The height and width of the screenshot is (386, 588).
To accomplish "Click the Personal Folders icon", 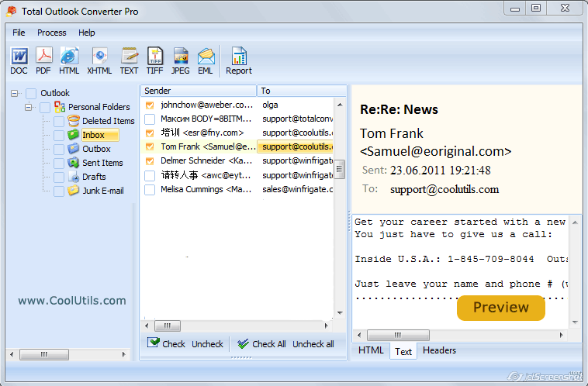I will pyautogui.click(x=60, y=107).
